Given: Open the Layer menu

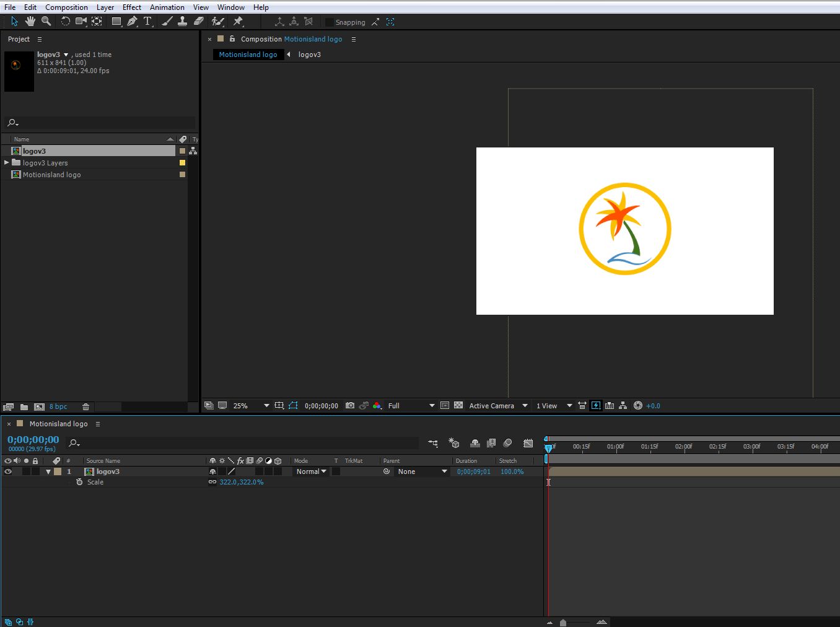Looking at the screenshot, I should (105, 7).
